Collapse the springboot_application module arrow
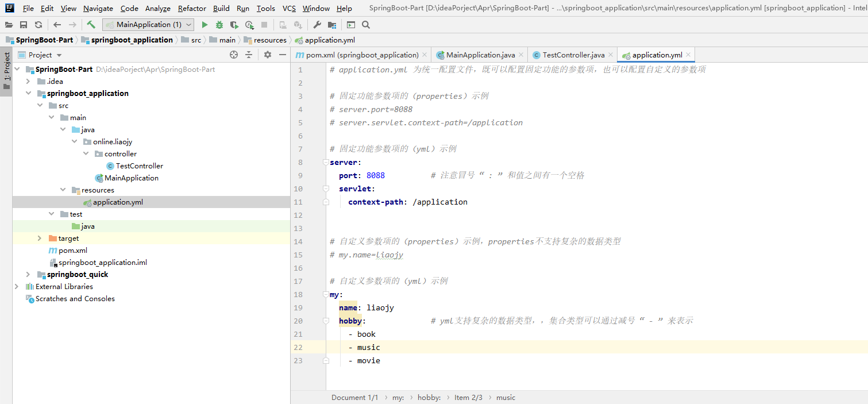Screen dimensions: 868x404 click(28, 93)
